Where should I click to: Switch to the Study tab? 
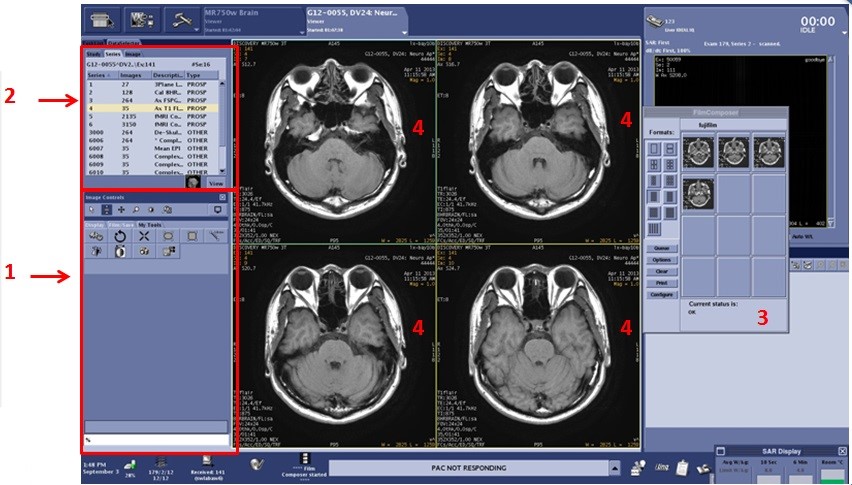[x=94, y=54]
